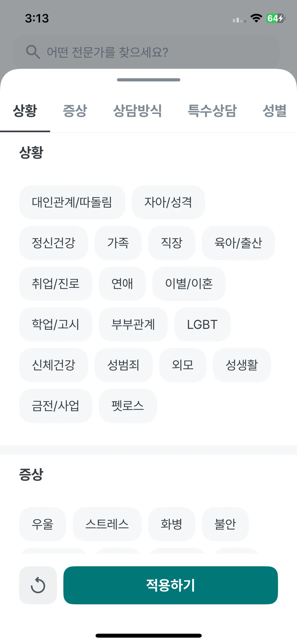Switch to the 증상 tab
This screenshot has height=644, width=297.
pos(75,111)
